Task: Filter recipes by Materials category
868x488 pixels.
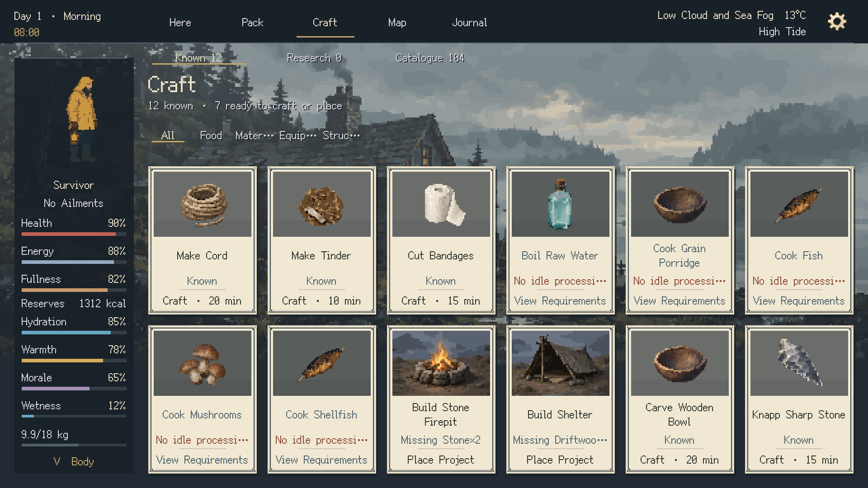Action: pos(254,136)
